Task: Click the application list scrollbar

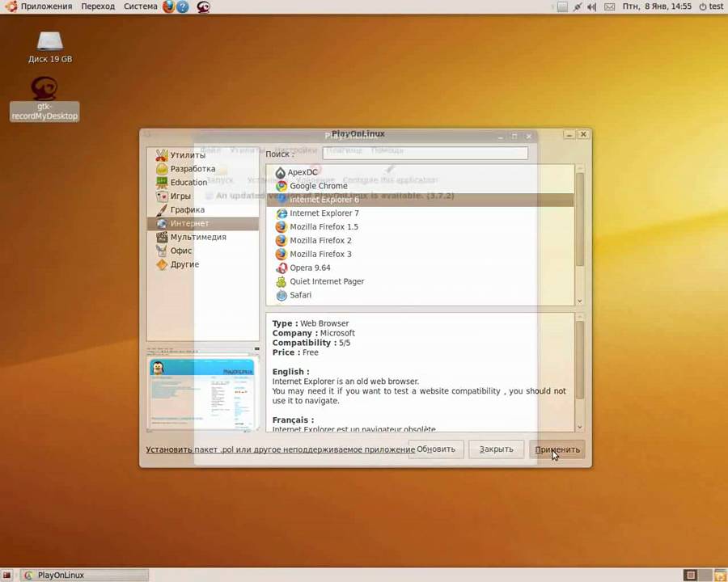Action: [x=580, y=219]
